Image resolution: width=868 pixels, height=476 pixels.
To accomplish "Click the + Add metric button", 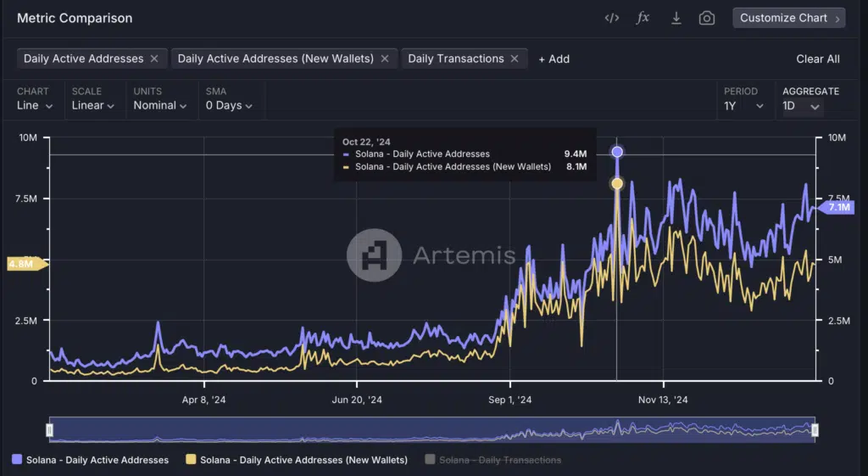I will click(x=554, y=59).
